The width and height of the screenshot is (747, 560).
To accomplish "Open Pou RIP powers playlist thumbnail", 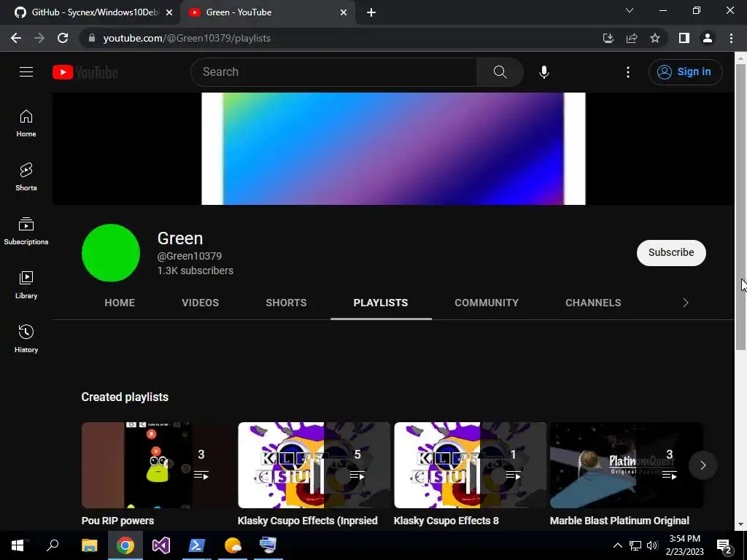I will tap(158, 465).
